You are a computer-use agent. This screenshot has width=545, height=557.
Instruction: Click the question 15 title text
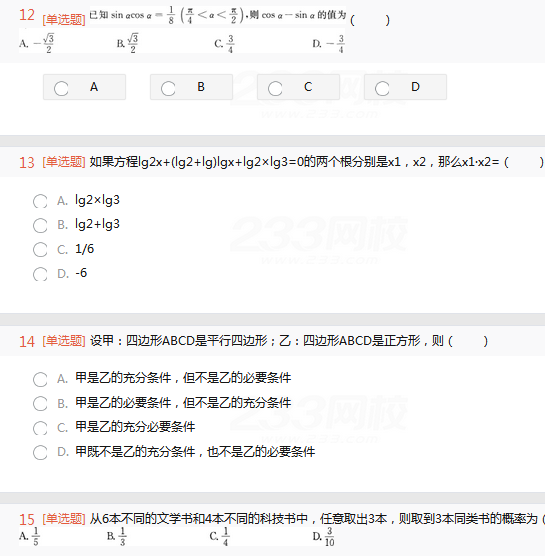coord(317,519)
